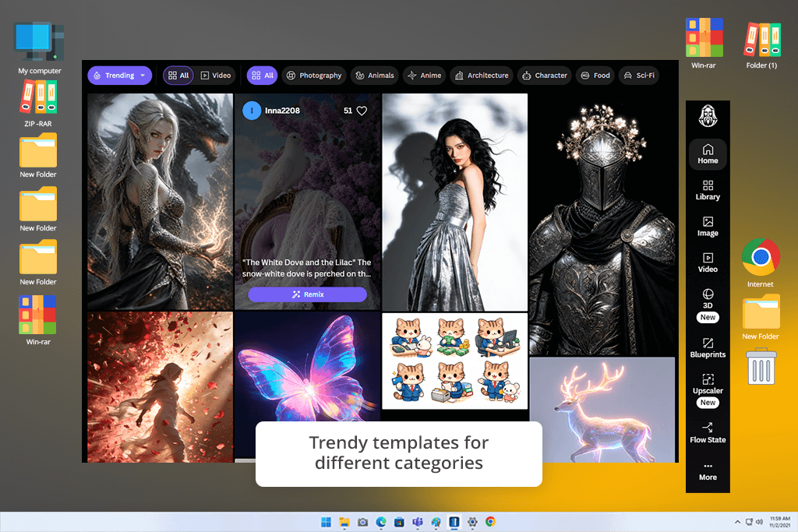Open Inna2208 profile name link

(x=282, y=111)
